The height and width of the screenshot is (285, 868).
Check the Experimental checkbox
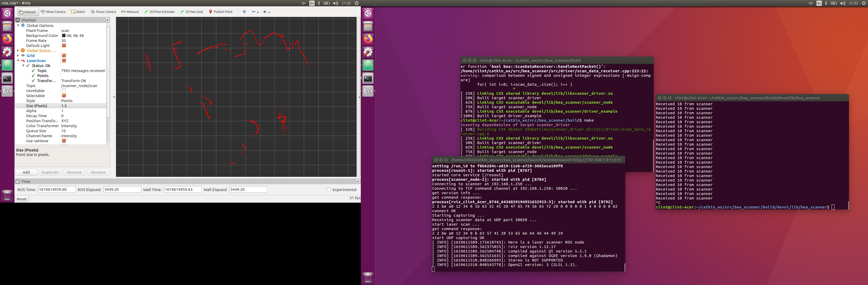329,190
